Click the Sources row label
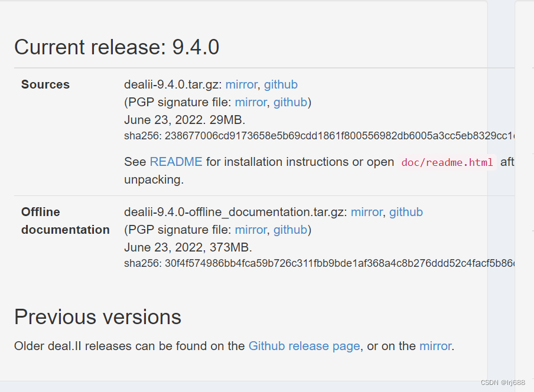Screen dimensions: 534x392 (x=45, y=84)
